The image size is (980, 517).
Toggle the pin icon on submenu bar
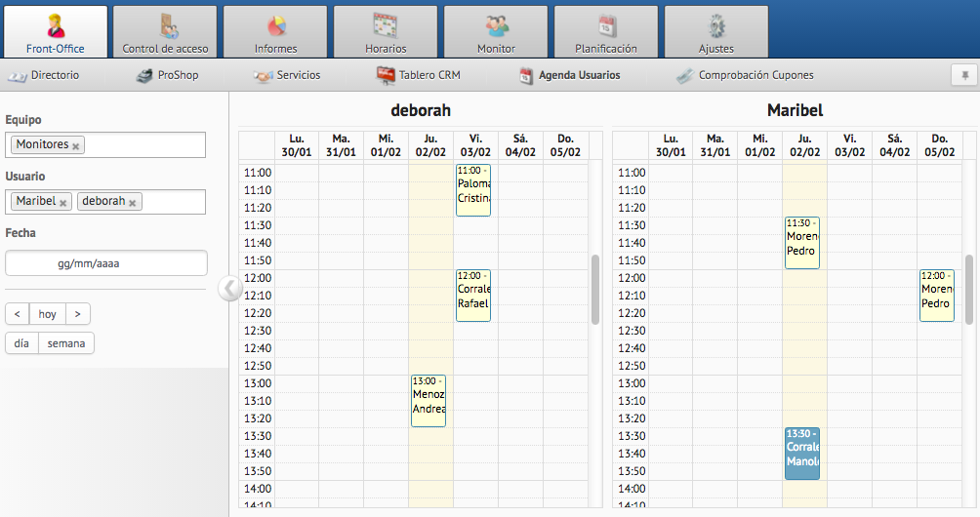coord(965,75)
